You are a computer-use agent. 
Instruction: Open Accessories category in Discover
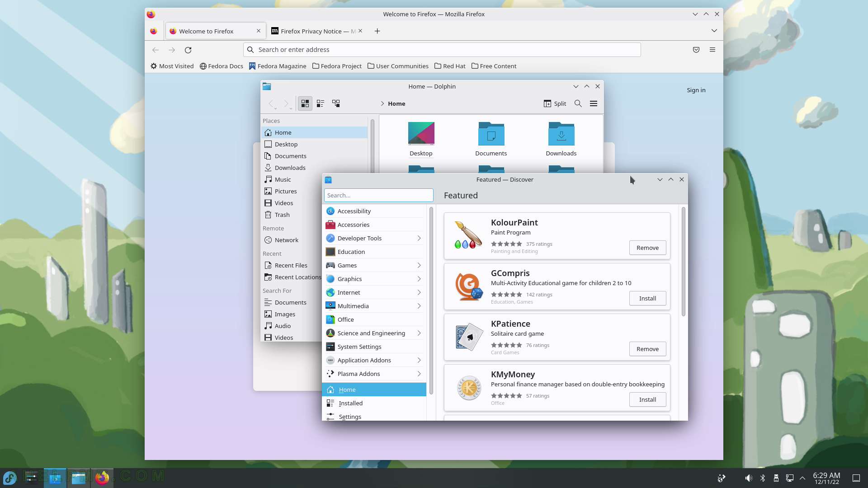374,225
